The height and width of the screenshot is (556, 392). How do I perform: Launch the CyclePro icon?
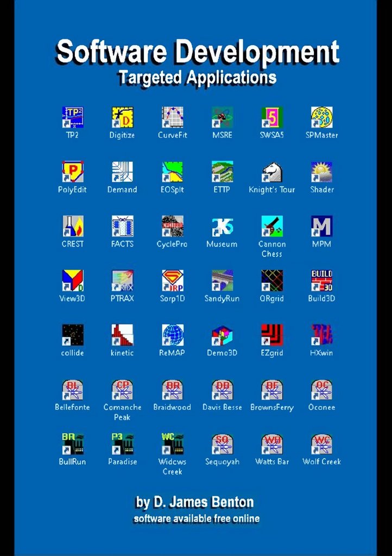[x=173, y=226]
